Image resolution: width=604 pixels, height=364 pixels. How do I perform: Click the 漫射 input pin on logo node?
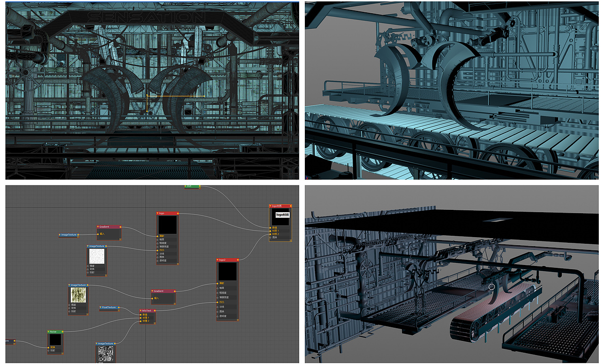click(x=158, y=236)
